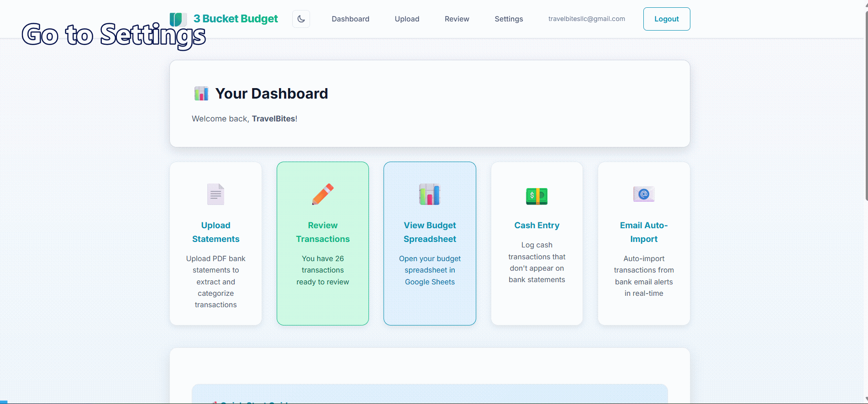Click the cash bill icon on Cash Entry card
868x404 pixels.
click(537, 196)
